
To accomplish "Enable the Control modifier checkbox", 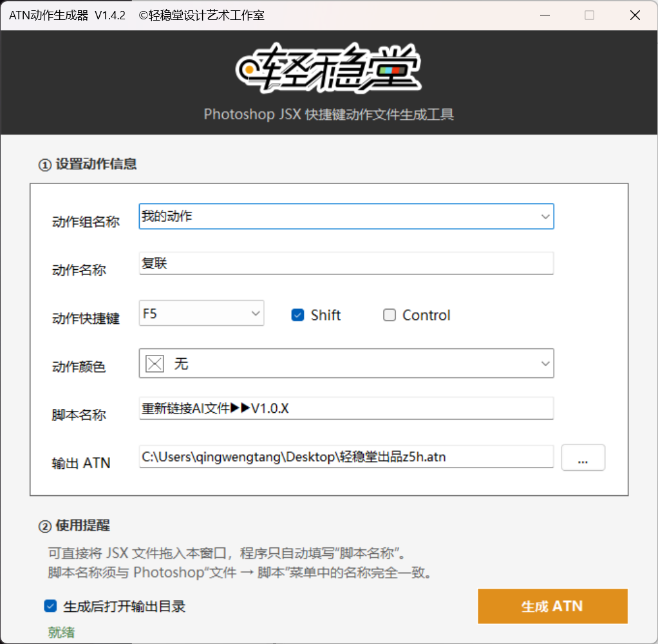I will click(390, 315).
